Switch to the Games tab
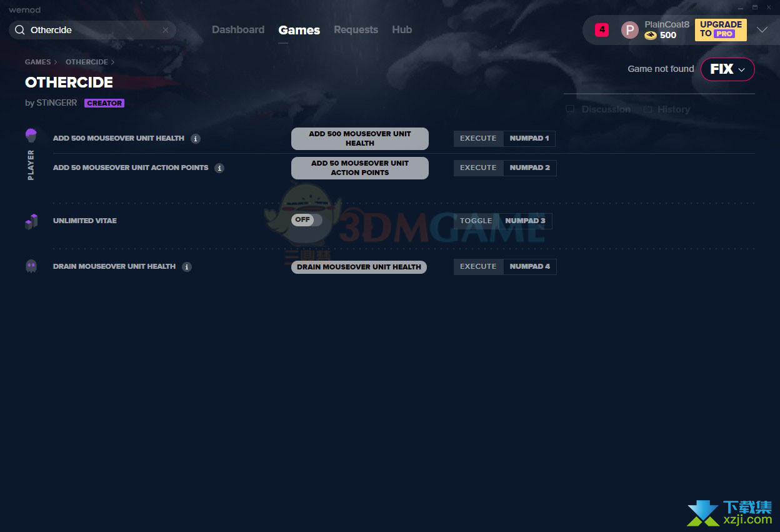This screenshot has width=780, height=532. click(x=299, y=30)
